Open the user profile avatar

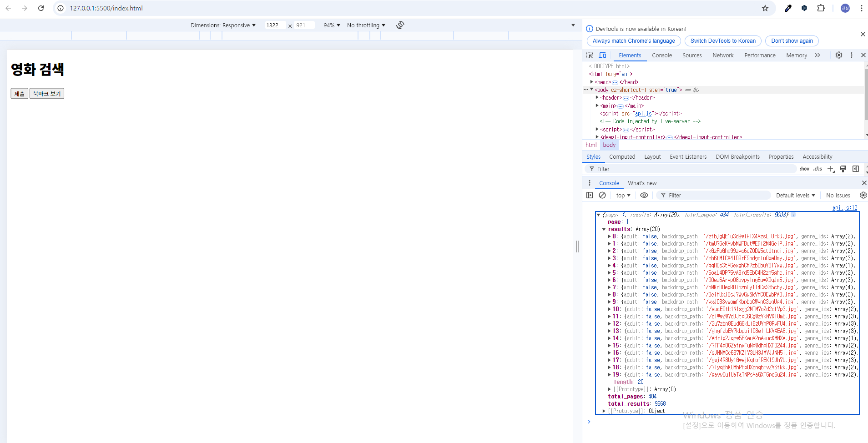(845, 8)
